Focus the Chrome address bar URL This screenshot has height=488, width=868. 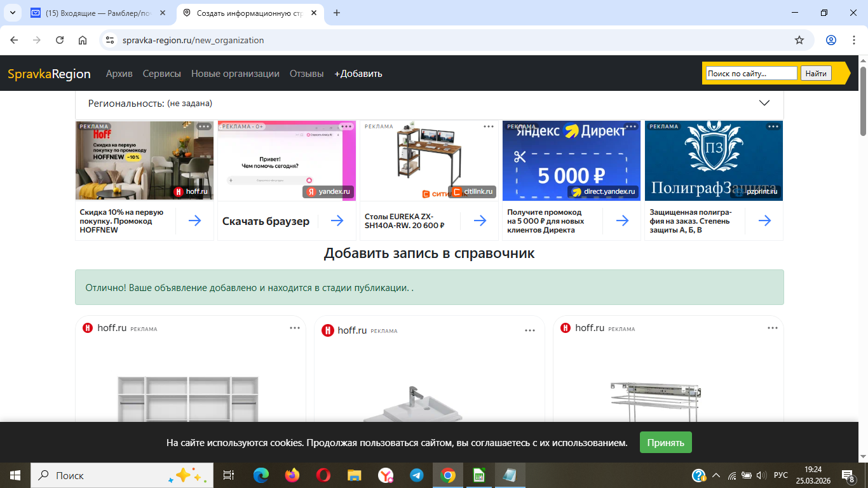tap(193, 40)
